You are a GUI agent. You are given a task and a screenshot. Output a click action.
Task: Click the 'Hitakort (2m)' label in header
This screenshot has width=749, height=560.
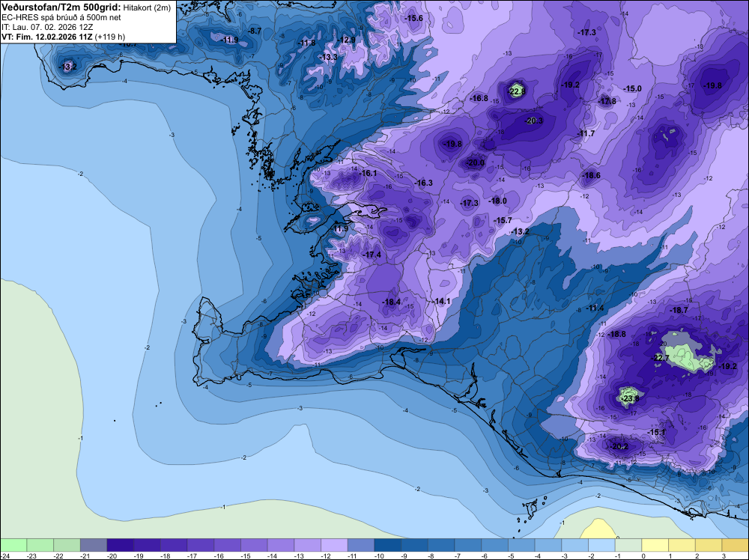148,7
